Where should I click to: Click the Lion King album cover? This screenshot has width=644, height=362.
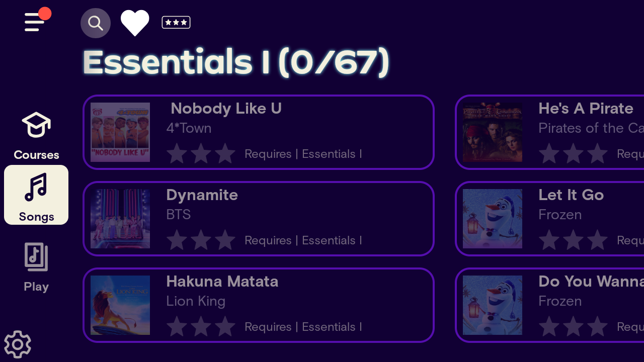tap(120, 305)
